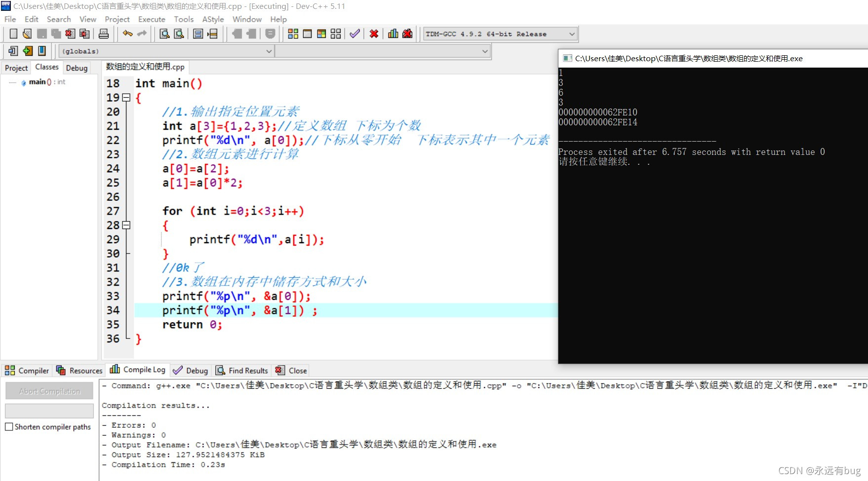Click the Redo toolbar arrow
The image size is (868, 481).
[x=142, y=34]
